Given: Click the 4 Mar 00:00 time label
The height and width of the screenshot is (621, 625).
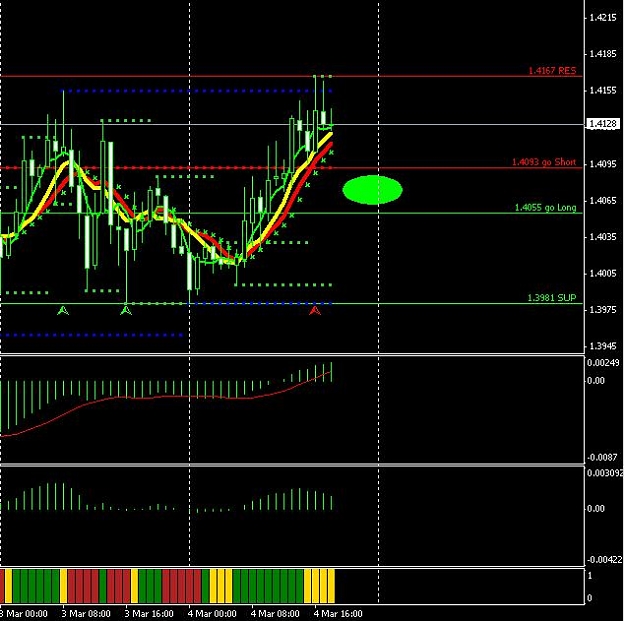Looking at the screenshot, I should coord(212,614).
